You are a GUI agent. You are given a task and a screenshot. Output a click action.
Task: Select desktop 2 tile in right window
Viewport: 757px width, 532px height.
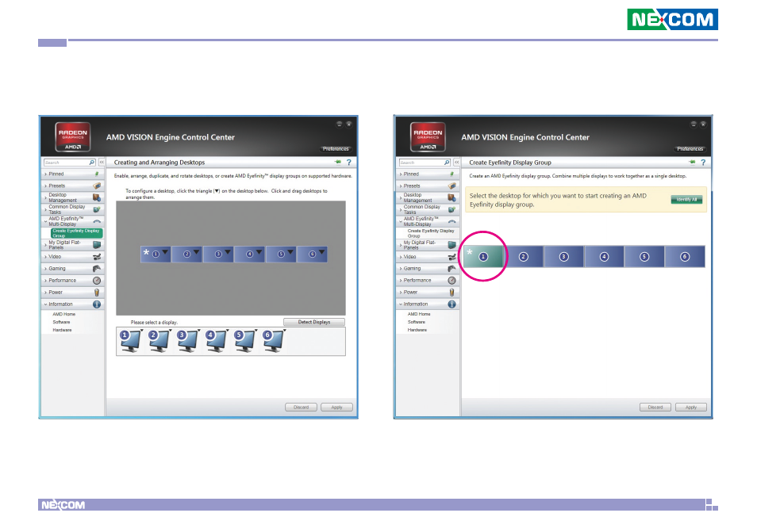pyautogui.click(x=524, y=257)
